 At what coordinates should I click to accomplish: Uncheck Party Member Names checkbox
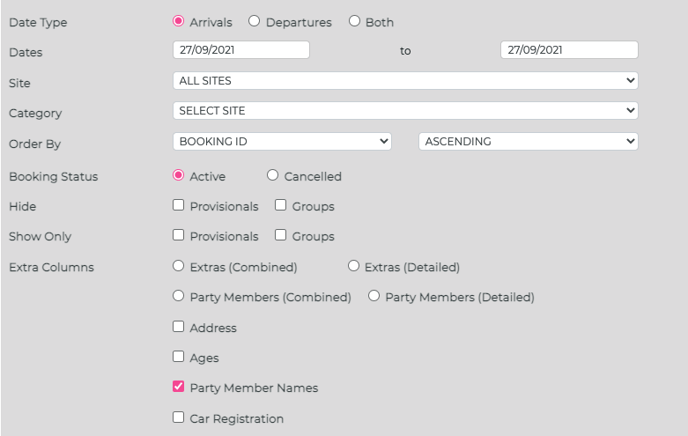[x=178, y=386]
